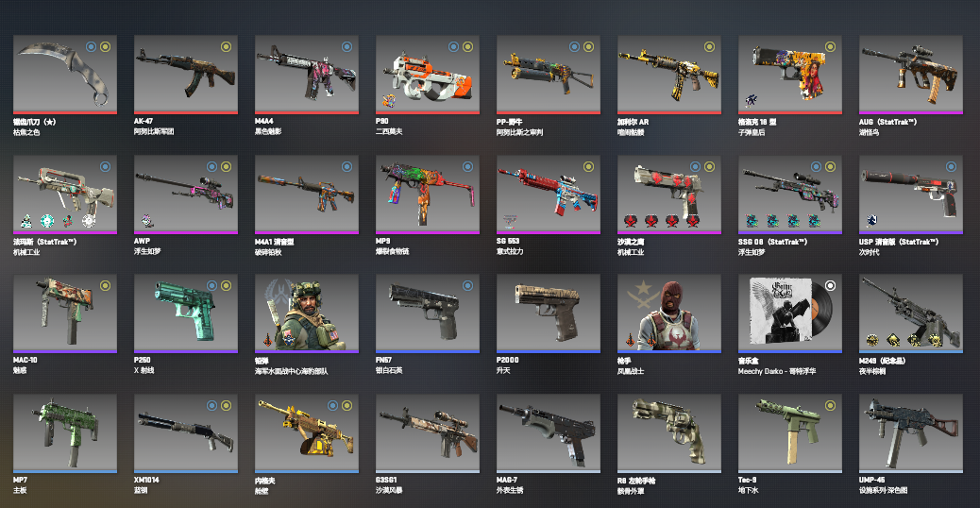This screenshot has height=508, width=980.
Task: Click the yellow T-side icon on SG 553
Action: click(589, 167)
